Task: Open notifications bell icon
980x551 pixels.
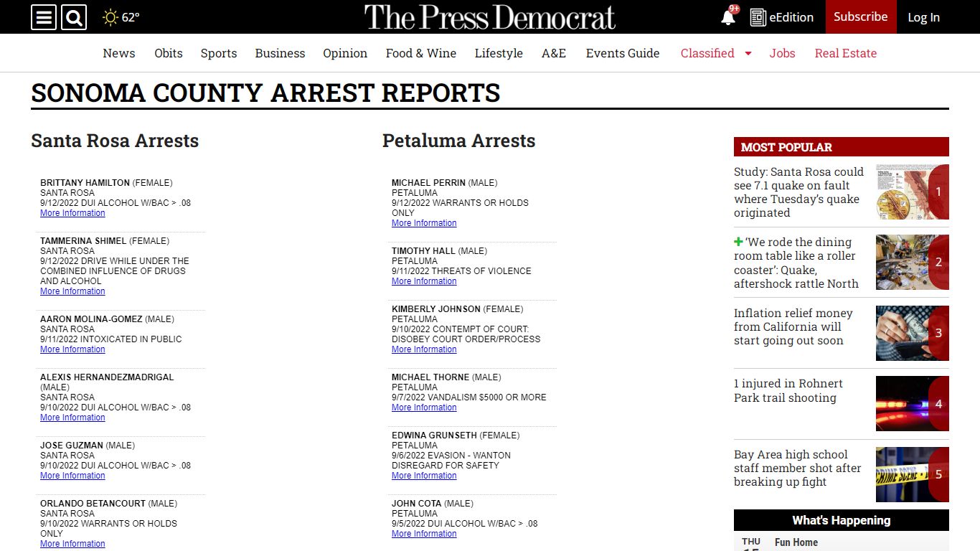Action: click(728, 17)
